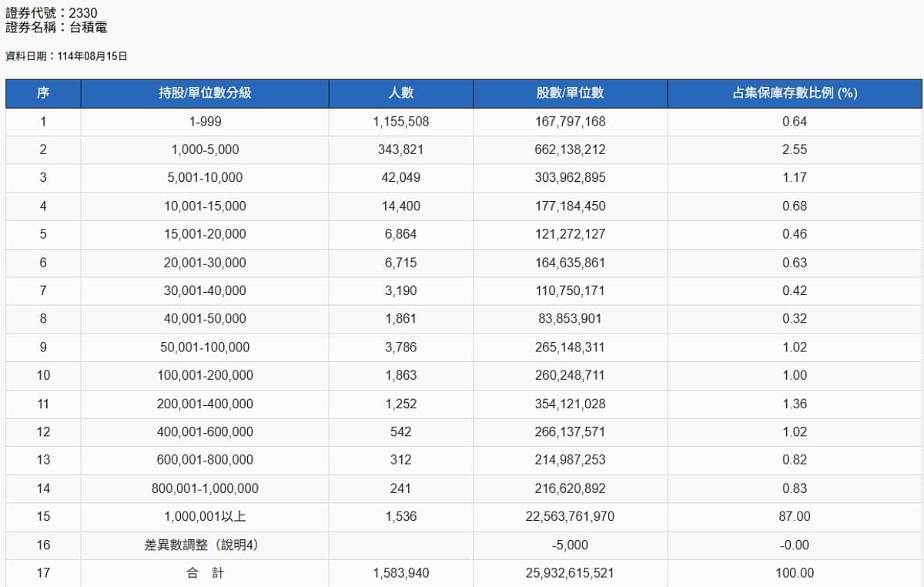Select the 22,563,761,970 shares cell
This screenshot has width=924, height=587.
coord(570,516)
